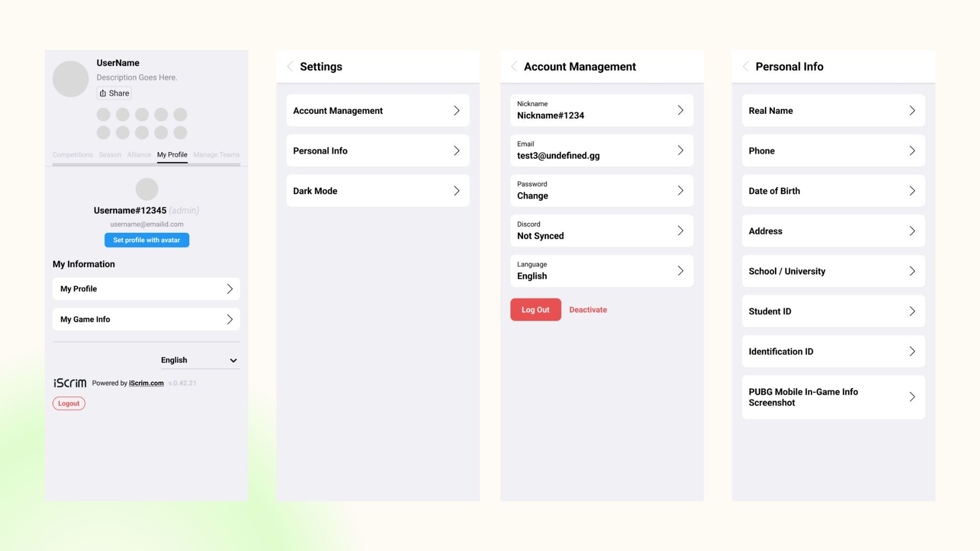This screenshot has height=551, width=980.
Task: Go back from the Settings screen
Action: pyautogui.click(x=290, y=66)
